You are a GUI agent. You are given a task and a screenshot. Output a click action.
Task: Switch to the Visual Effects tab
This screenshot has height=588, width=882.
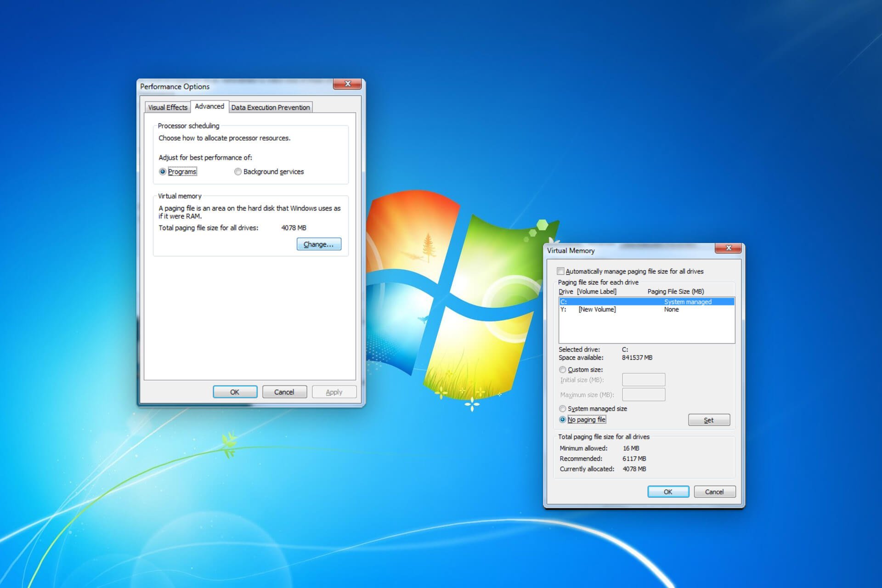pos(167,107)
